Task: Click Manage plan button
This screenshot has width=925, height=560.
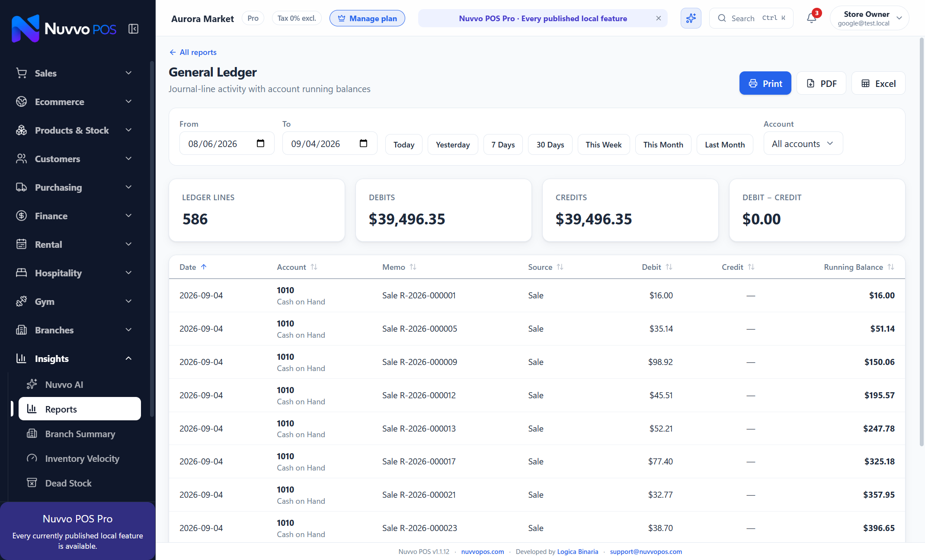Action: [x=367, y=18]
